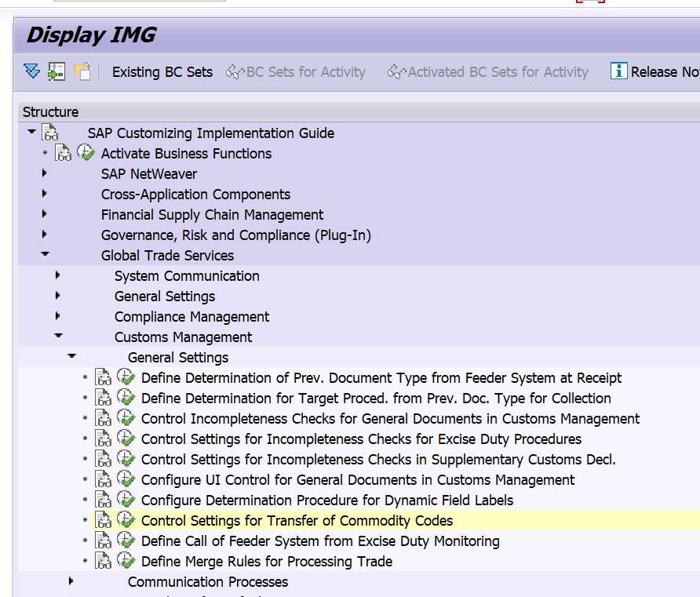The height and width of the screenshot is (597, 700).
Task: Open documentation for Define Determination for Target Proced.
Action: point(103,398)
